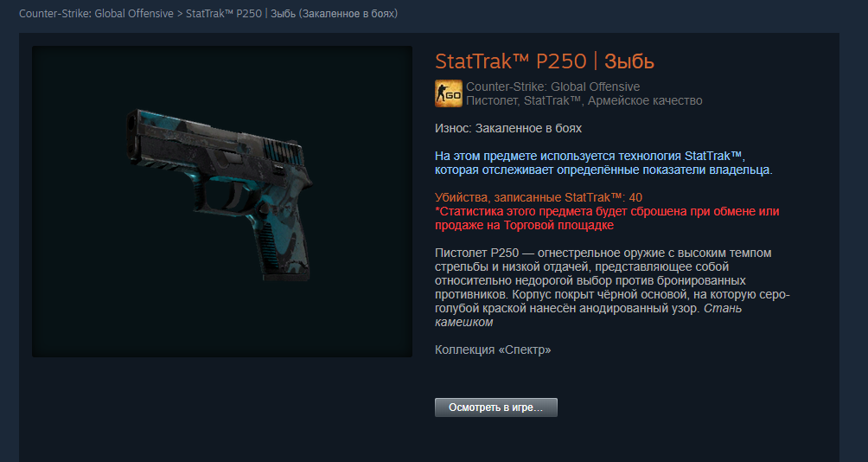Click the blue StatTrak™ technology description text
Image resolution: width=868 pixels, height=462 pixels.
click(x=603, y=163)
